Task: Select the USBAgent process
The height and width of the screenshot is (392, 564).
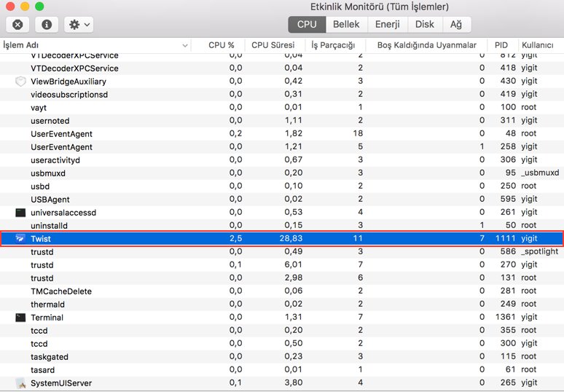Action: pyautogui.click(x=282, y=199)
